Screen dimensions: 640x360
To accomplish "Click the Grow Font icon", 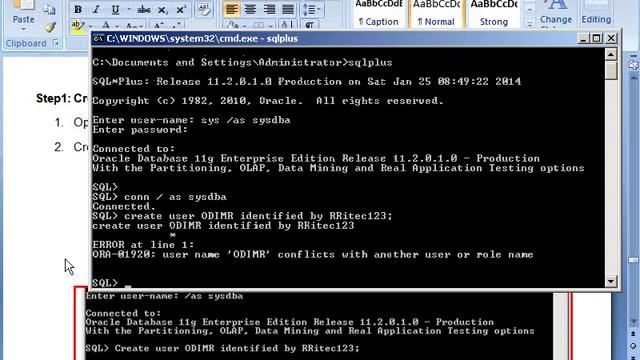I will [158, 26].
